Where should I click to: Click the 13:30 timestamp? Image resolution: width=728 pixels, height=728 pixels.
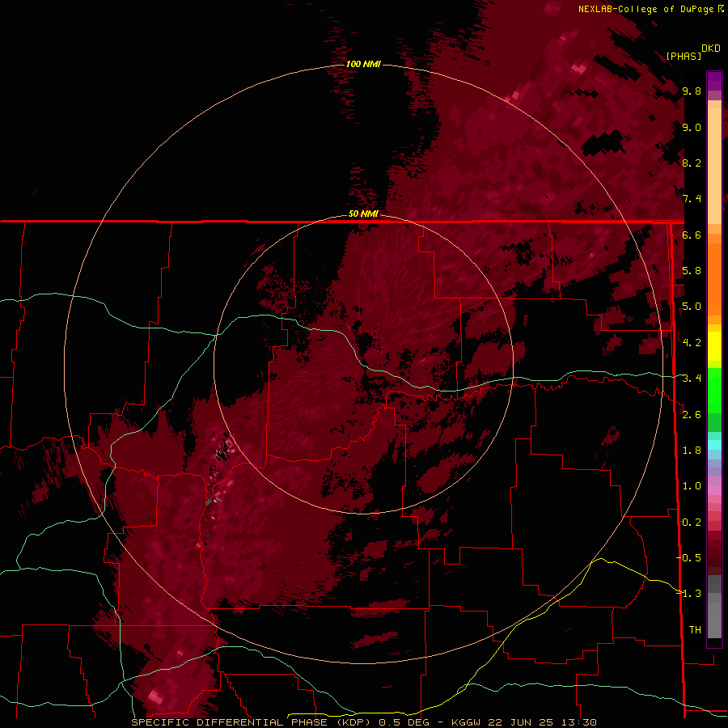coord(578,722)
